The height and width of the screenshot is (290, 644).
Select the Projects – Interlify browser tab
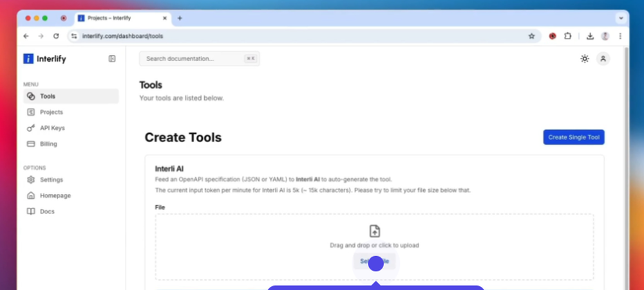123,19
